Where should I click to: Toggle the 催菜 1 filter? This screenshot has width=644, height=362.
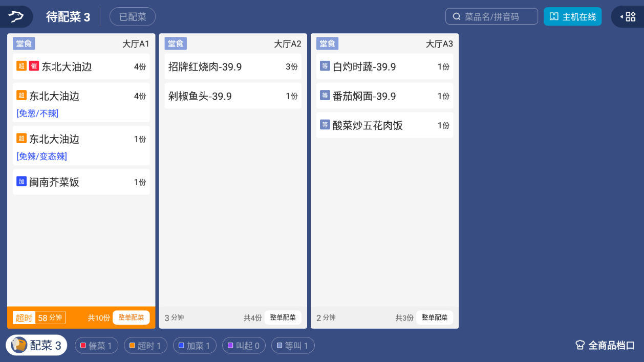[x=96, y=346]
